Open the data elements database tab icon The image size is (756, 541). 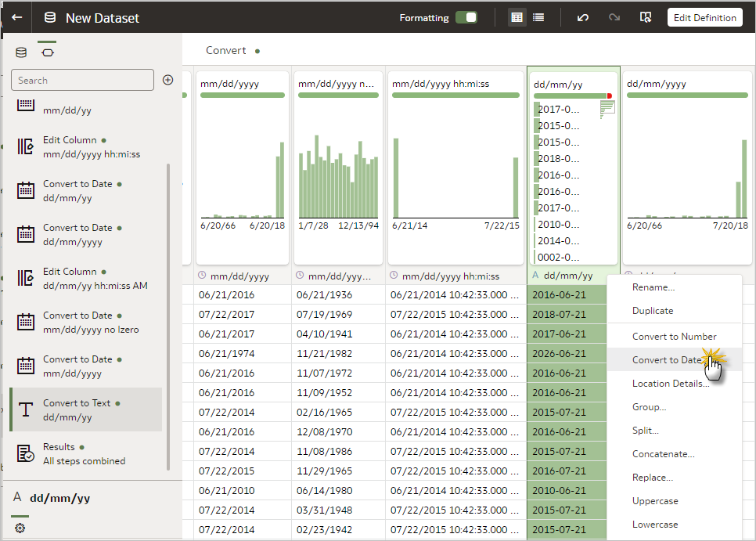(x=21, y=52)
